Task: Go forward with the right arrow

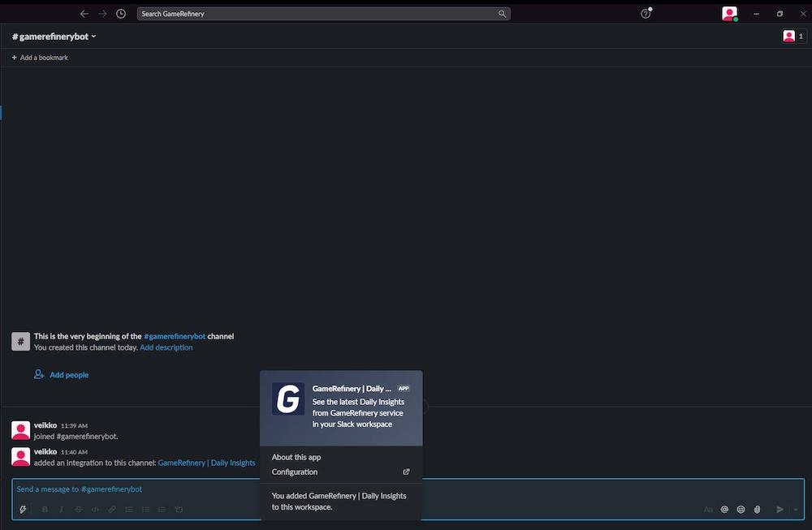Action: [102, 14]
